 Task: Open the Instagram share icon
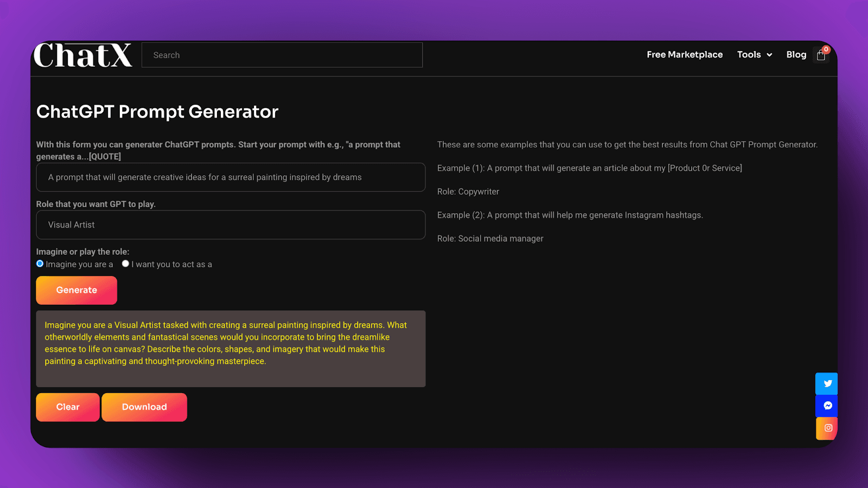tap(827, 428)
